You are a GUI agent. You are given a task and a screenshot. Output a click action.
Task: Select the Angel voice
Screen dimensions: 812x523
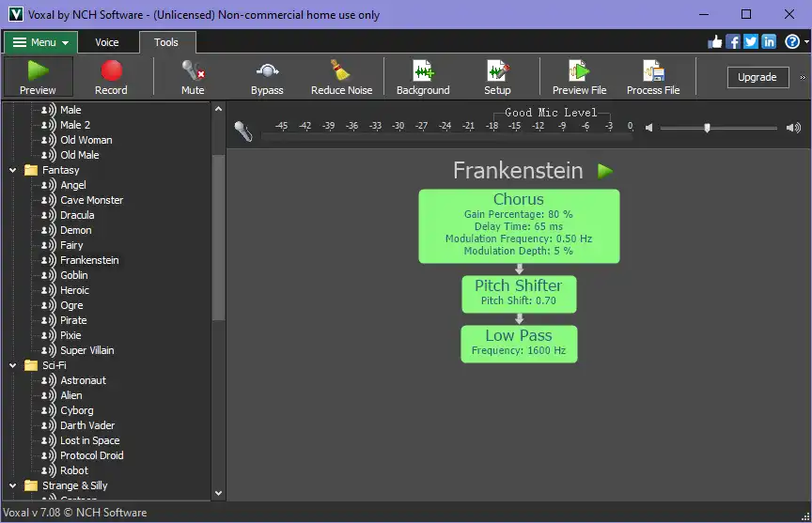73,185
